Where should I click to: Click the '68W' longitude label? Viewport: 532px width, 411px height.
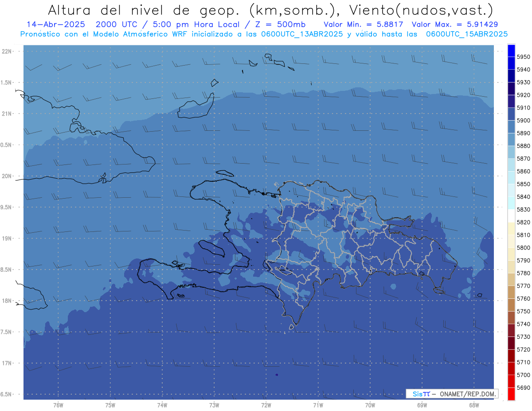(474, 405)
